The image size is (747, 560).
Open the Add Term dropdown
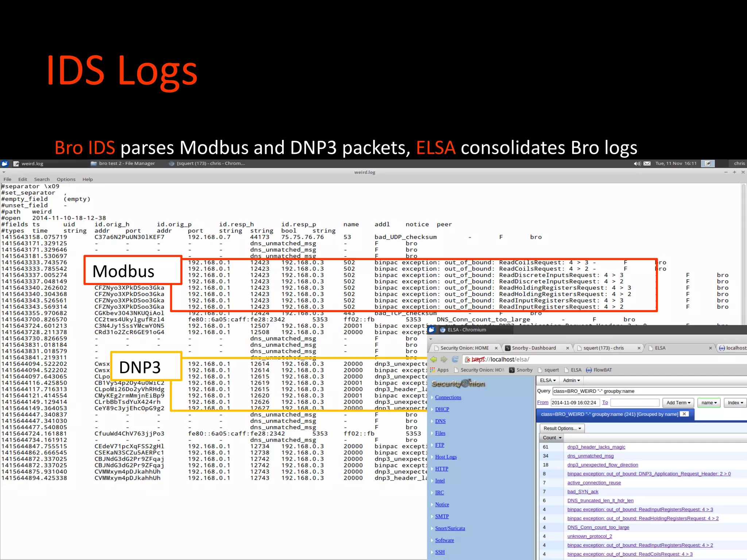pyautogui.click(x=678, y=402)
